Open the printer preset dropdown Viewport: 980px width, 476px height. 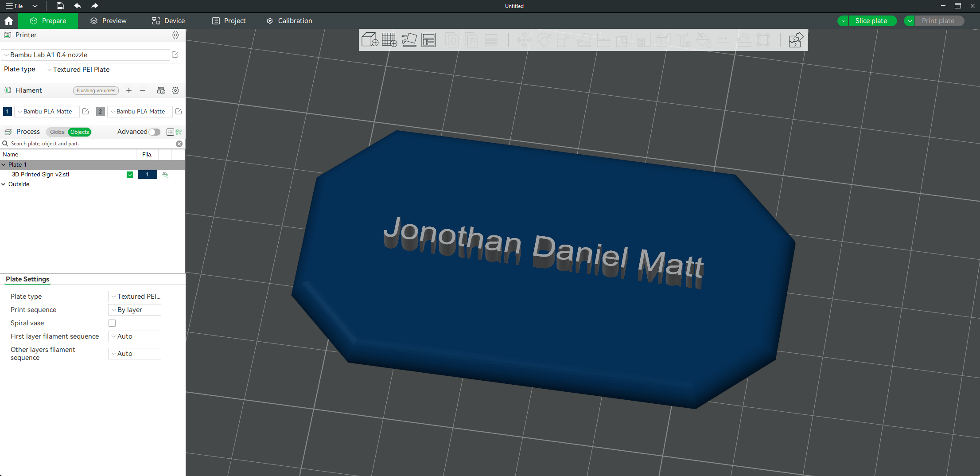coord(86,55)
